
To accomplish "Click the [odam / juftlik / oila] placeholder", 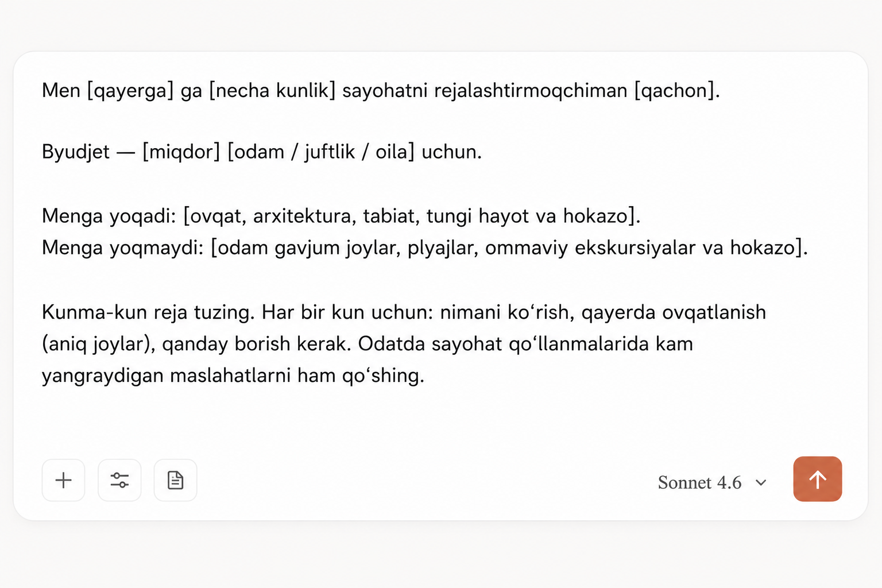I will click(321, 152).
